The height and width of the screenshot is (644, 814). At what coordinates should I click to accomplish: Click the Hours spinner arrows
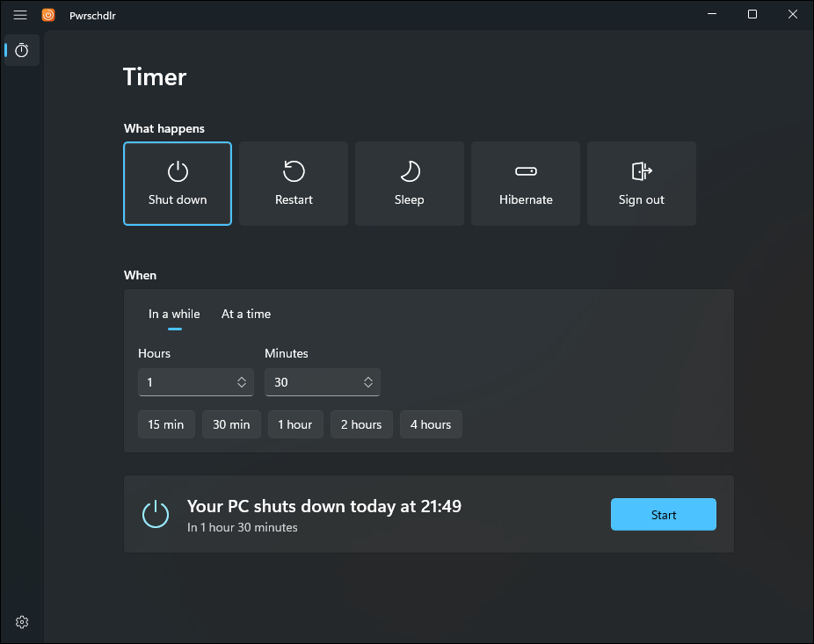[x=242, y=382]
